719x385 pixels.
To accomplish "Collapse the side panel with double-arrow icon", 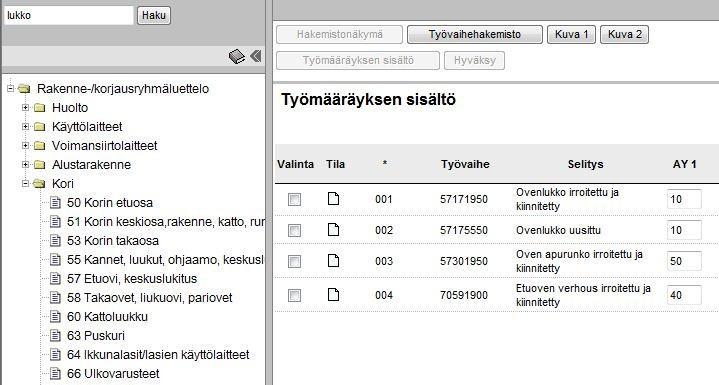I will point(255,56).
